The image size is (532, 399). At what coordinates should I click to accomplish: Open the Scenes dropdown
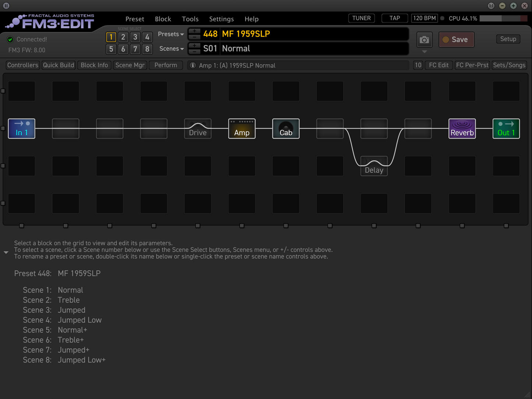point(172,49)
